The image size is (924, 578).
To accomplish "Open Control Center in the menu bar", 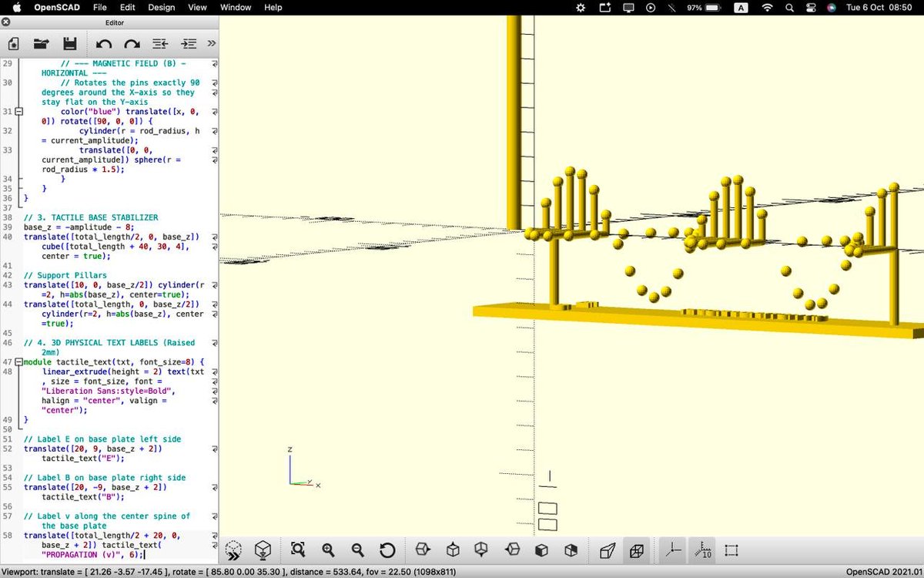I will click(x=811, y=7).
